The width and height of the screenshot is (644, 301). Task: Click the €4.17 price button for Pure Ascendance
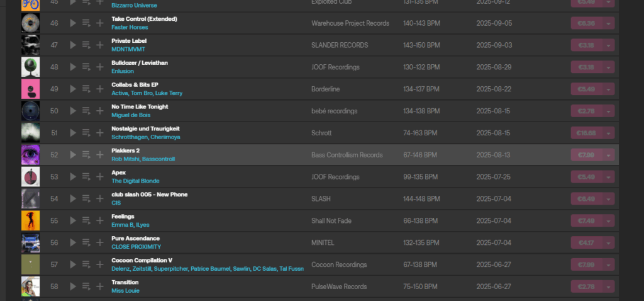586,243
